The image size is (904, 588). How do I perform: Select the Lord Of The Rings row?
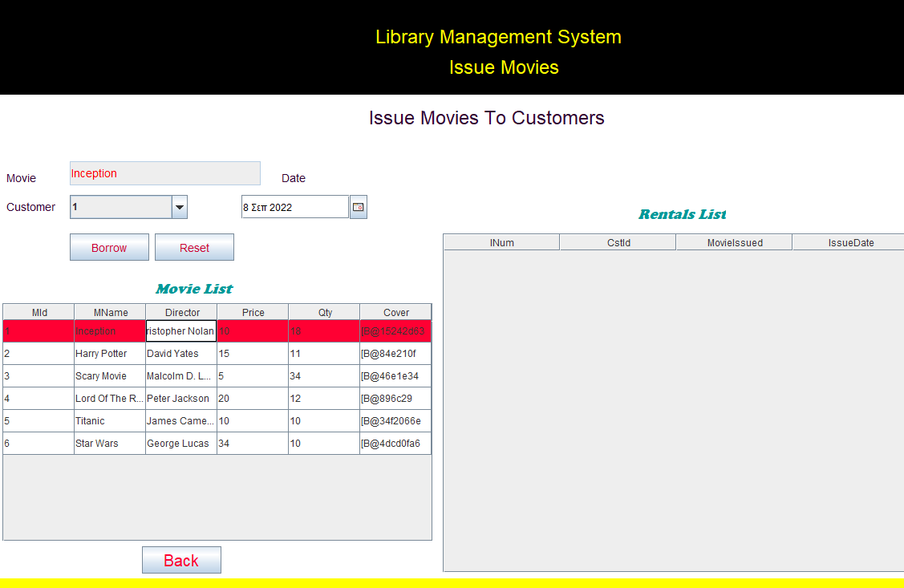coord(110,398)
